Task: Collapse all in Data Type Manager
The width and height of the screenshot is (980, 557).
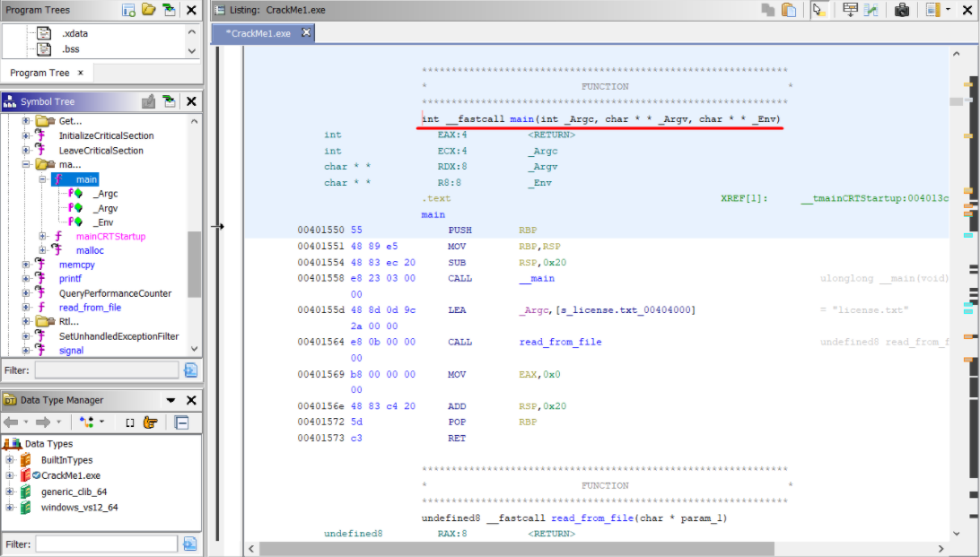Action: tap(181, 422)
